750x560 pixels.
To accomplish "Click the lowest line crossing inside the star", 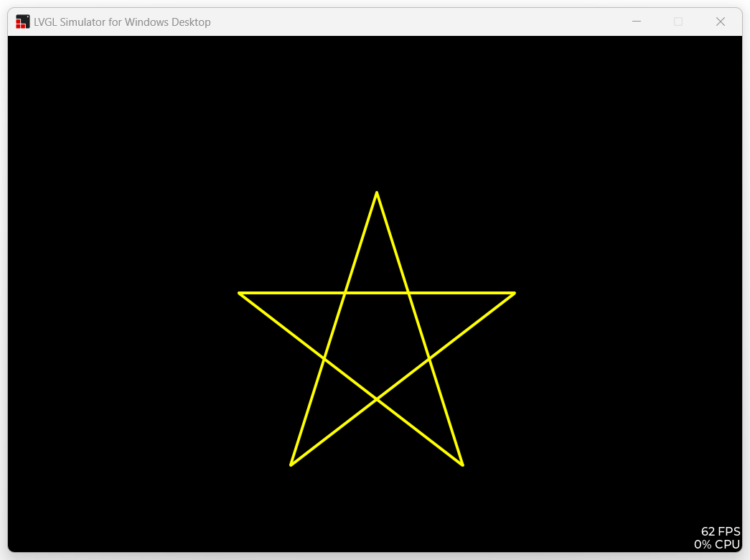I will pyautogui.click(x=377, y=398).
